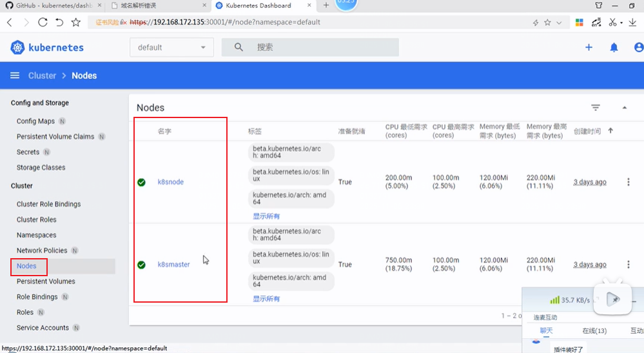Screen dimensions: 644x353
Task: Click the create resource plus icon
Action: coord(589,47)
